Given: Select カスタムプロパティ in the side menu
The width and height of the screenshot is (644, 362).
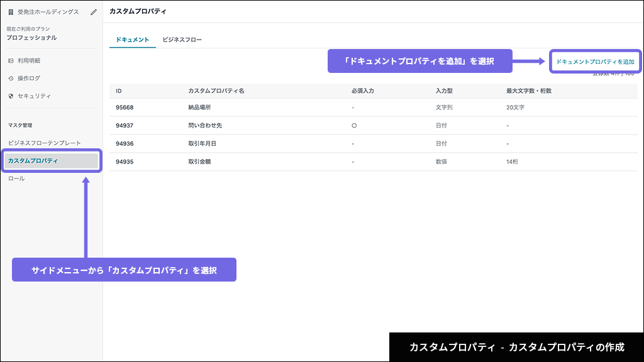Looking at the screenshot, I should tap(52, 160).
